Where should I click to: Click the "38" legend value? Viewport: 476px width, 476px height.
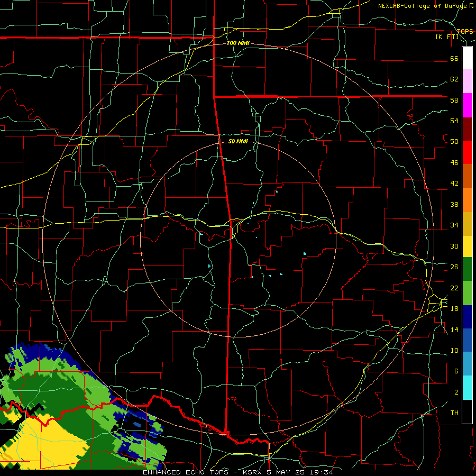454,205
